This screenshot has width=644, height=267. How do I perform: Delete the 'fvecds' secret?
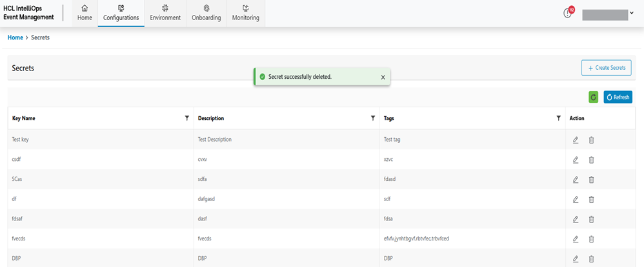(x=591, y=239)
